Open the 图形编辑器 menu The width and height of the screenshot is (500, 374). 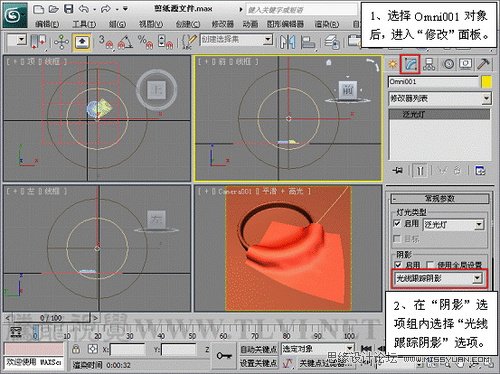[x=285, y=24]
